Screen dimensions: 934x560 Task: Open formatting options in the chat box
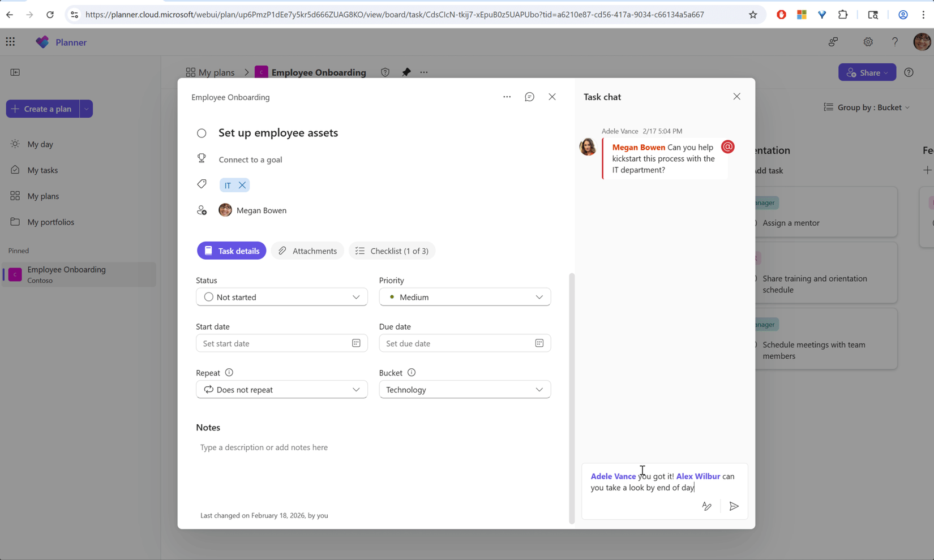[706, 506]
